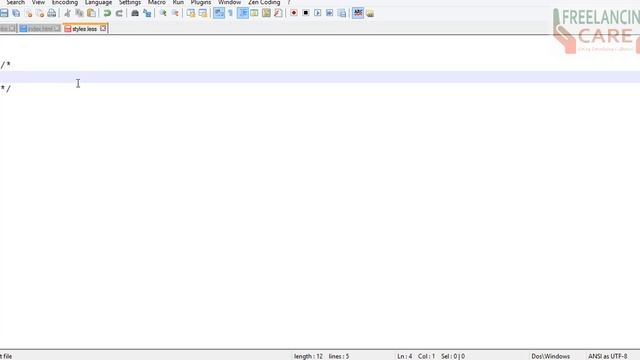Click the Print icon
This screenshot has width=640, height=360.
(x=52, y=13)
